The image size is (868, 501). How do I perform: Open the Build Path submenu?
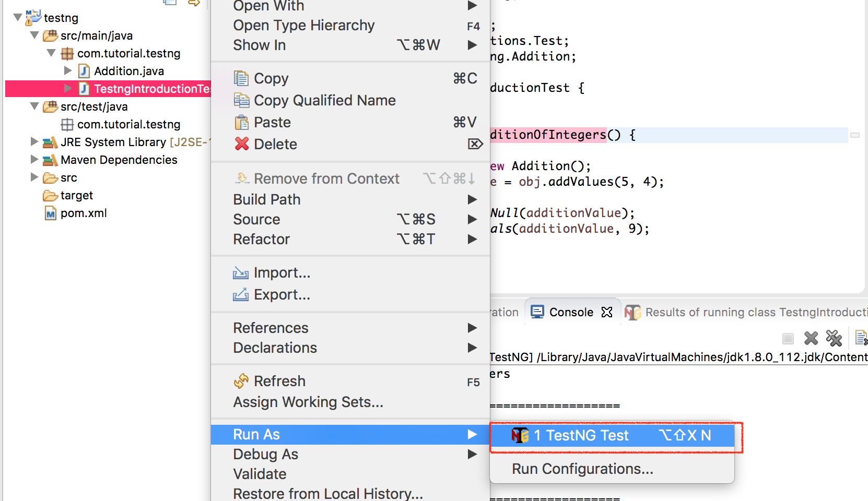pos(350,199)
